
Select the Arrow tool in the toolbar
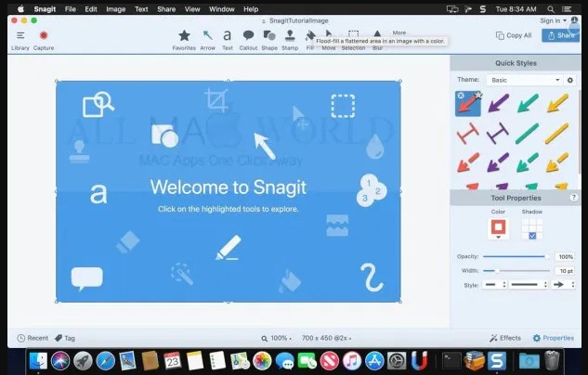click(207, 40)
